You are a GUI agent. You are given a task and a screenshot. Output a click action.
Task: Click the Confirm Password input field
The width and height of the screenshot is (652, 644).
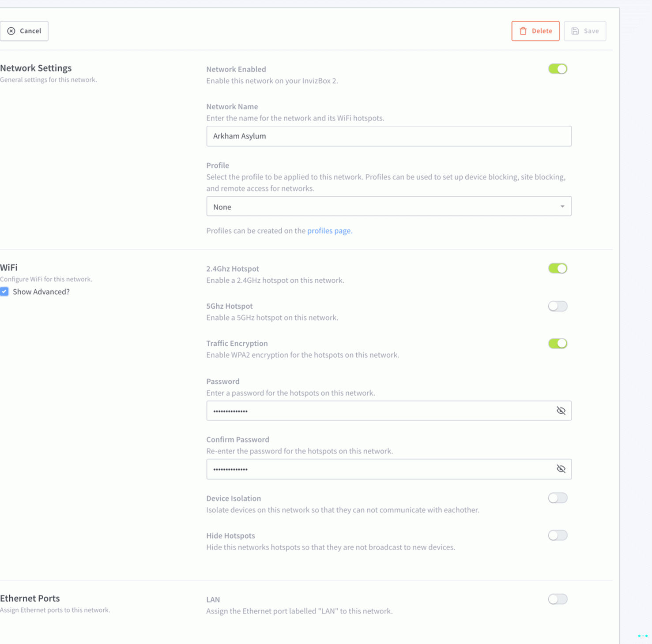(x=380, y=469)
